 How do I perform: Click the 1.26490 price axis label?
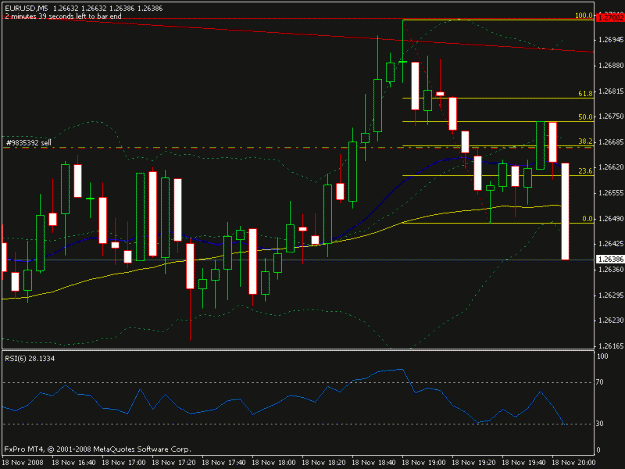(x=611, y=219)
